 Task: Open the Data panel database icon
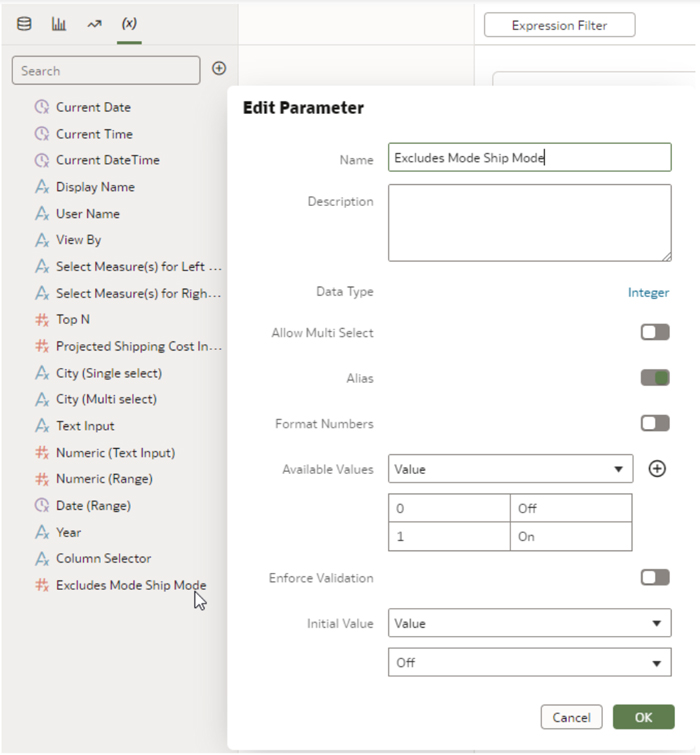[x=24, y=23]
